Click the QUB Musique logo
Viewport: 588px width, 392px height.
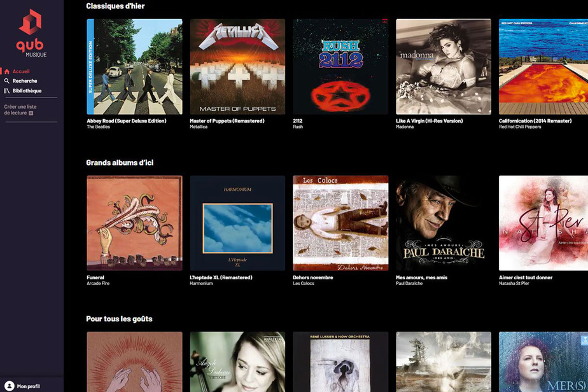tap(31, 33)
